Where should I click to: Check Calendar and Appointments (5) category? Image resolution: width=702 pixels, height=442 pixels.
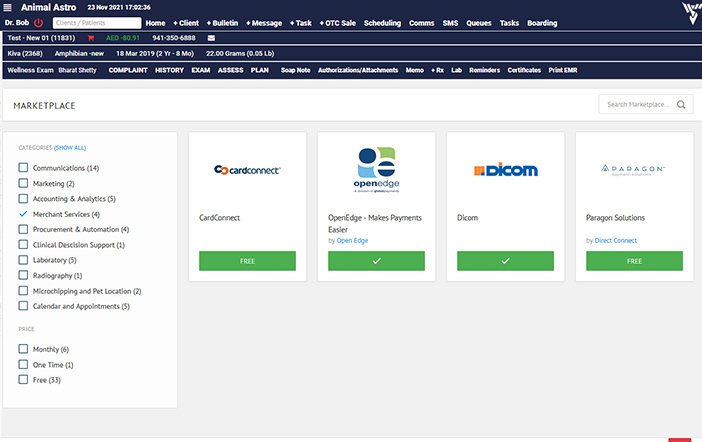pyautogui.click(x=23, y=306)
